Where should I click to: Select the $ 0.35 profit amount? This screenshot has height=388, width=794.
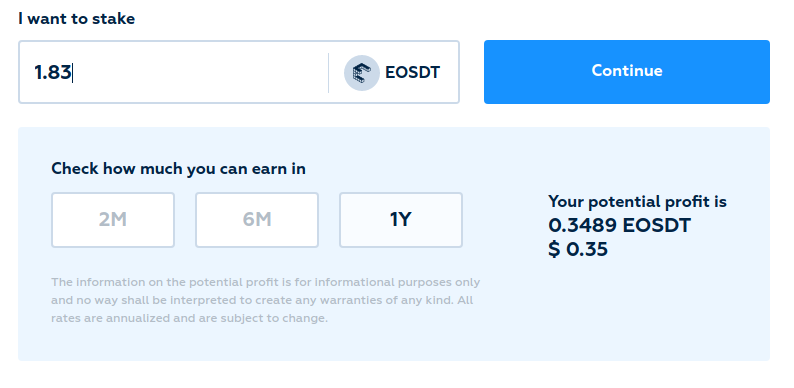[578, 249]
